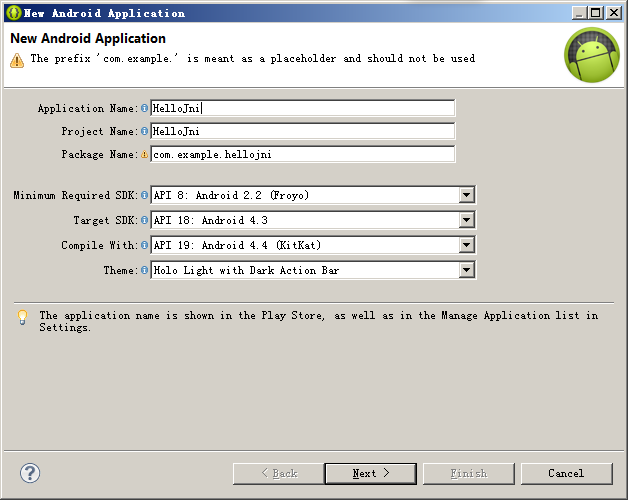Expand the Compile With dropdown
The width and height of the screenshot is (628, 500).
click(x=466, y=245)
